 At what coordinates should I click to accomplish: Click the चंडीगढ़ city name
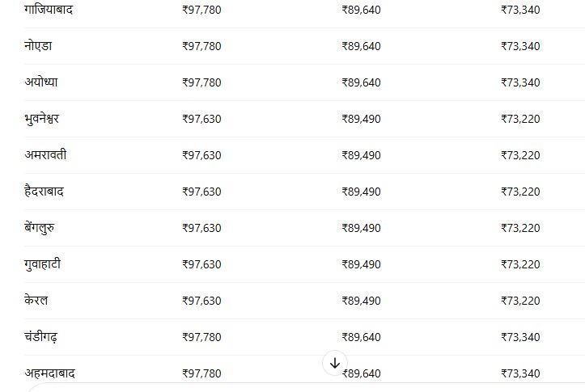[x=41, y=337]
